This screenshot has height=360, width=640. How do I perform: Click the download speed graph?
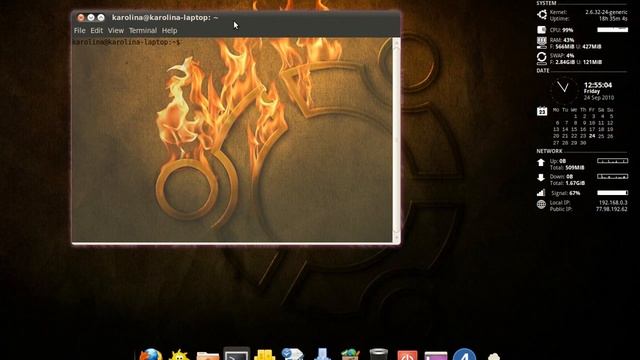pos(612,176)
